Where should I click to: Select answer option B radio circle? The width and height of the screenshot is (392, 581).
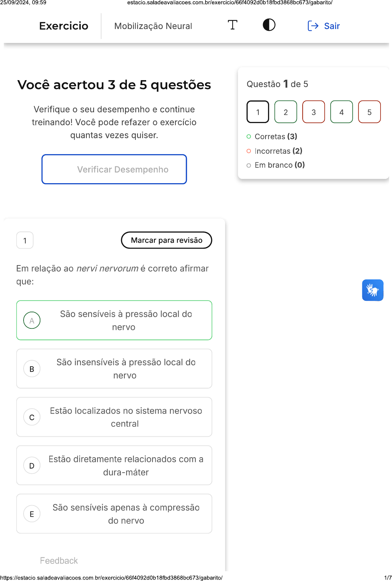pos(32,369)
